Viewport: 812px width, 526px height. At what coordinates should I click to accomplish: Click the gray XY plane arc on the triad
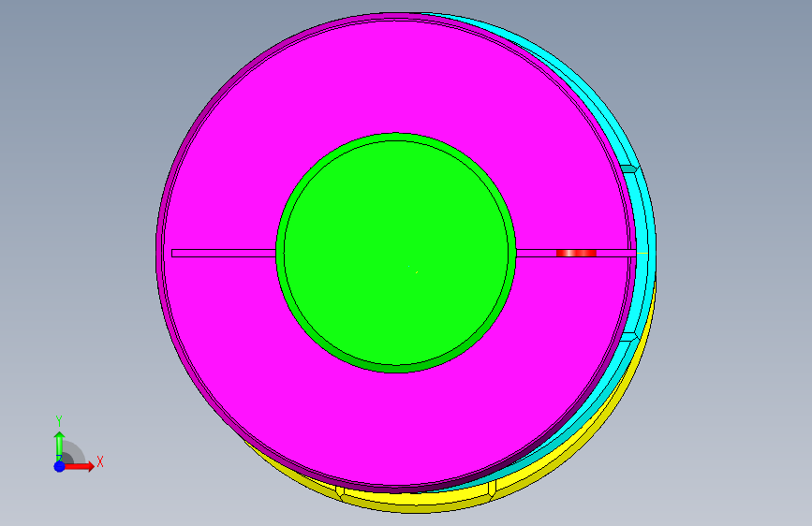tap(75, 452)
